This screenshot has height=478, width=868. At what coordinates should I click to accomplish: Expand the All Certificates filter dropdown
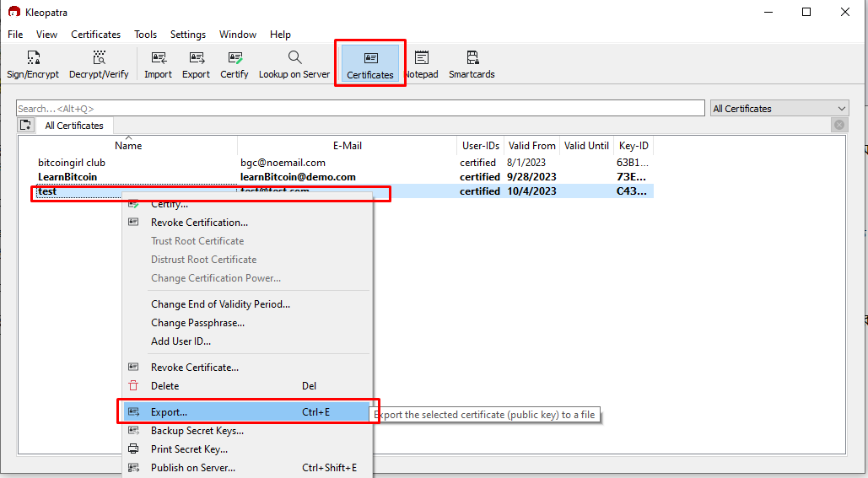point(779,109)
